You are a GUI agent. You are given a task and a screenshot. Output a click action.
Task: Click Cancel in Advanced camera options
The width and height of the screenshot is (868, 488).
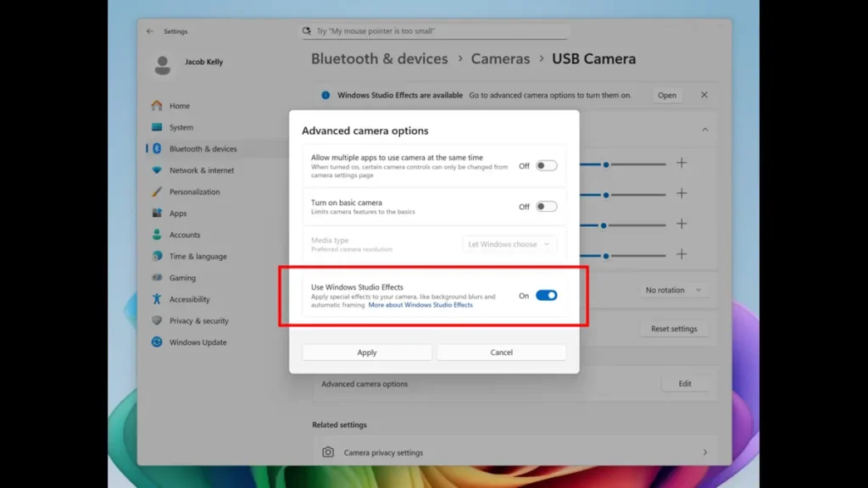[502, 352]
